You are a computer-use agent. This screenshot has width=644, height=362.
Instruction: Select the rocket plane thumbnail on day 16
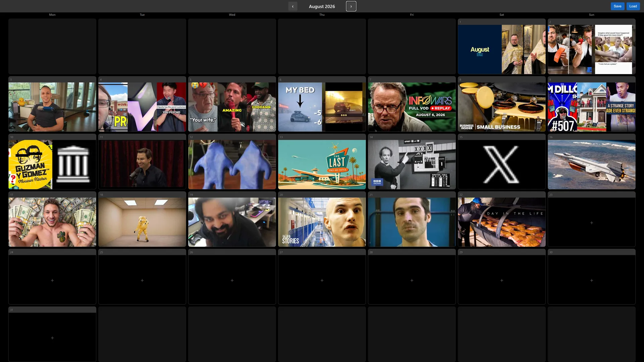(591, 165)
